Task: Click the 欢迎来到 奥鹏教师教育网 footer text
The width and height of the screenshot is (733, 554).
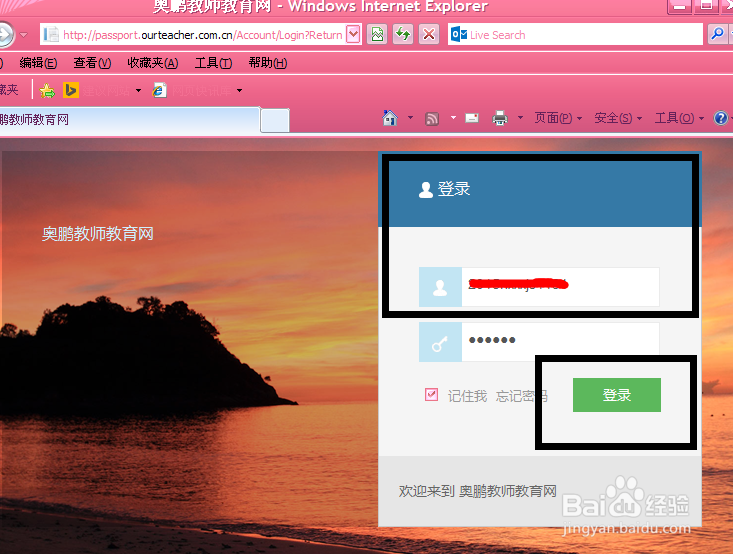Action: [x=477, y=491]
